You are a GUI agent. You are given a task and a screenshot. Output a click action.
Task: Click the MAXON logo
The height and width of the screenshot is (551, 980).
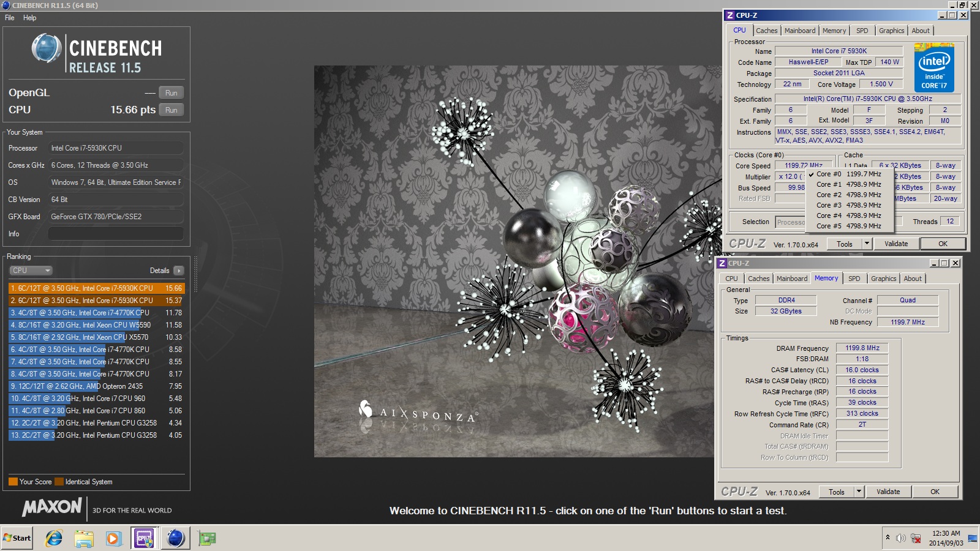(52, 507)
